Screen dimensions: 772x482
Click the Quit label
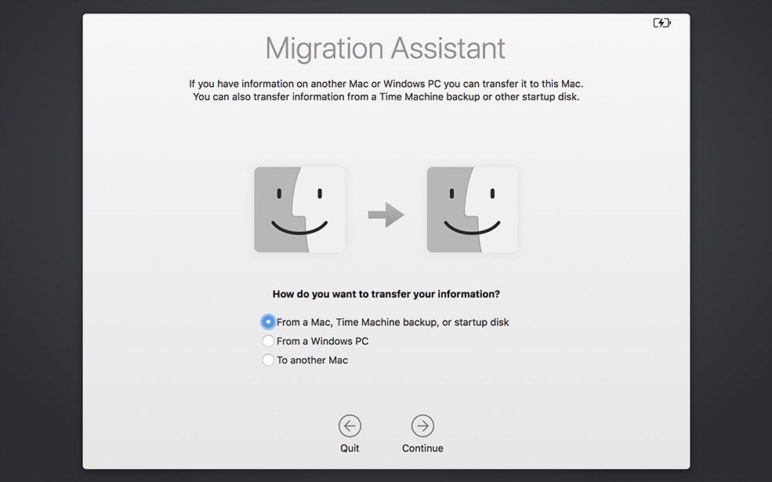tap(350, 448)
